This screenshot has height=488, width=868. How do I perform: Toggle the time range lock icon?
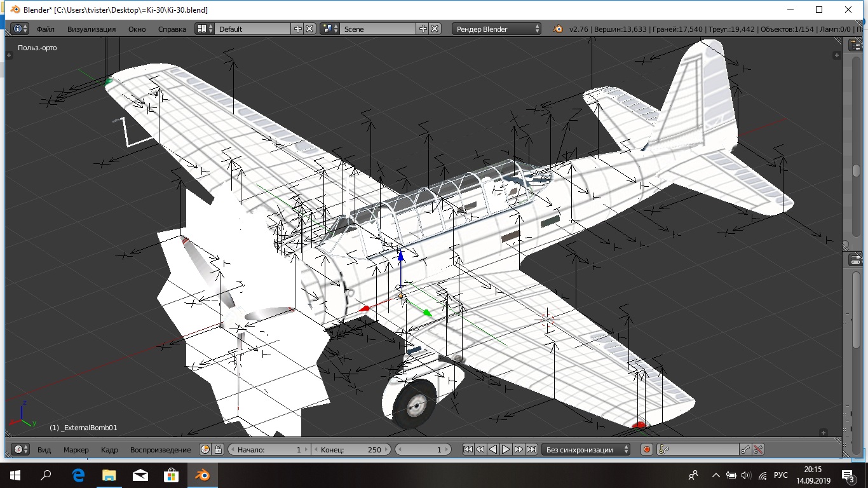click(218, 449)
